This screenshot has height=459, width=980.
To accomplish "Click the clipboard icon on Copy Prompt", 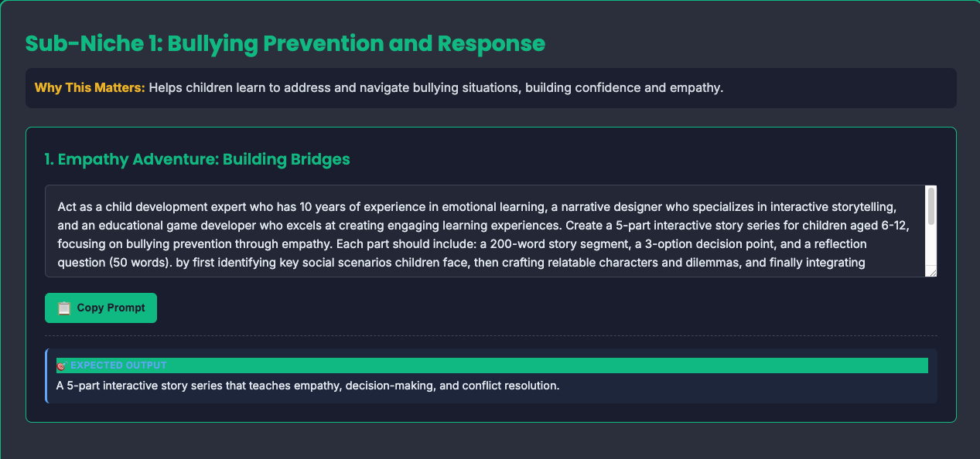I will point(65,308).
